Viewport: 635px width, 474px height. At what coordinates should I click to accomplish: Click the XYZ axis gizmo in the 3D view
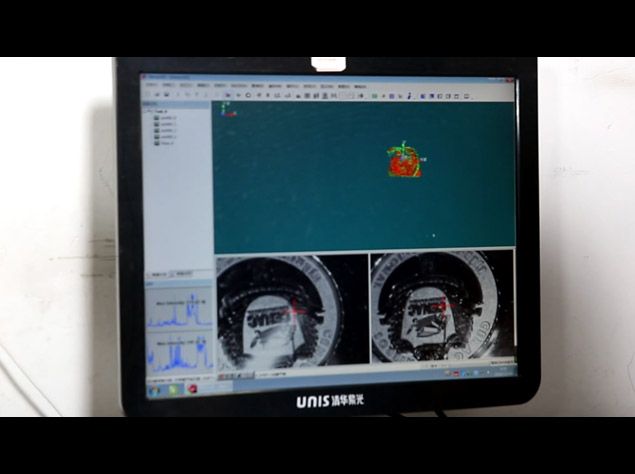(227, 108)
